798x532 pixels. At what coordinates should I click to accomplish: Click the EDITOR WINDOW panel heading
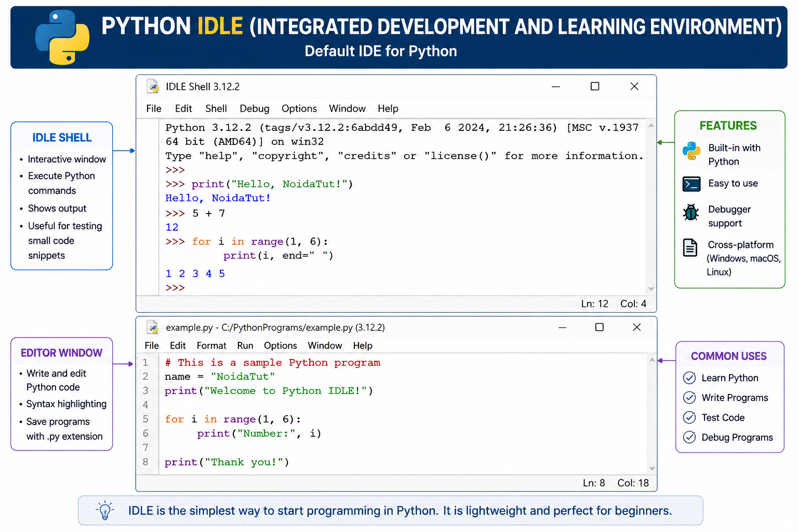[x=61, y=353]
